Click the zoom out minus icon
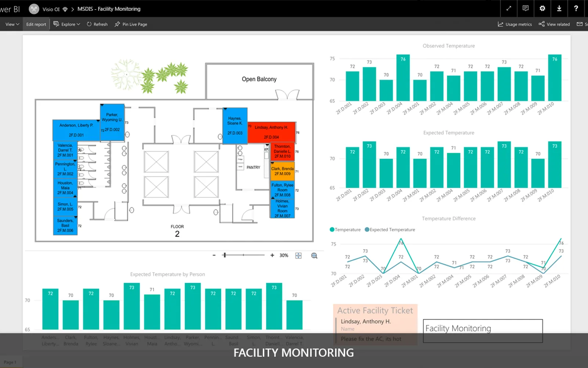Image resolution: width=588 pixels, height=368 pixels. tap(214, 255)
